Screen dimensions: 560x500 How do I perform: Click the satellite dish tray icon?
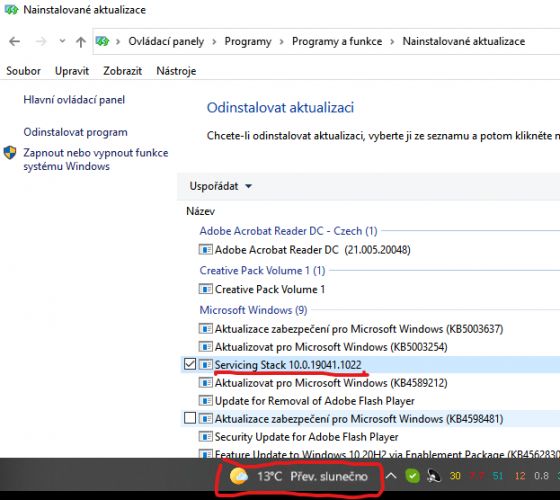point(434,476)
